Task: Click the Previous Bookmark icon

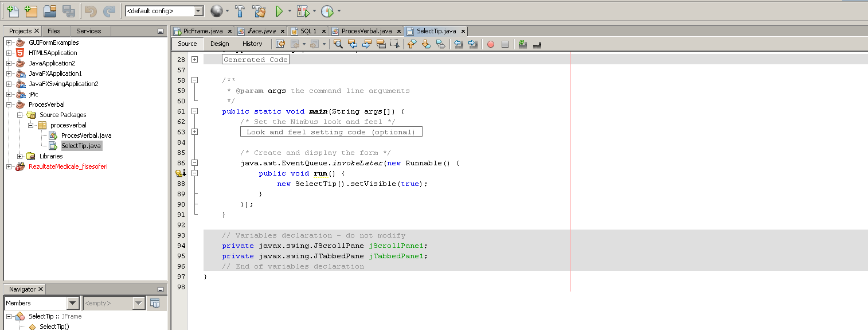Action: (x=412, y=44)
